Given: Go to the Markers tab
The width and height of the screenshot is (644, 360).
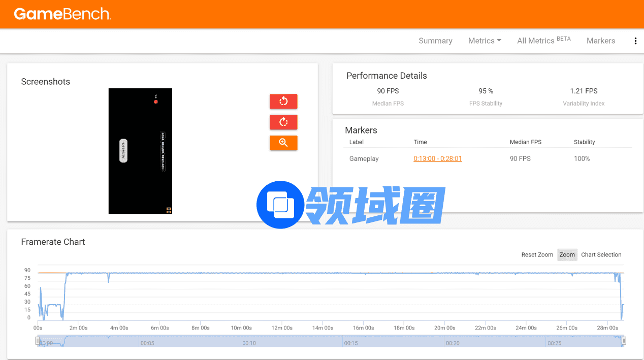Looking at the screenshot, I should coord(600,41).
